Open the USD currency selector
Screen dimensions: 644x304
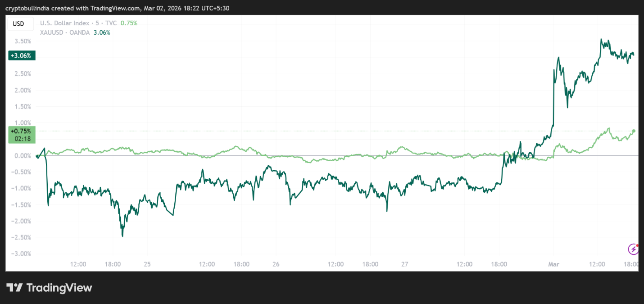(x=18, y=24)
